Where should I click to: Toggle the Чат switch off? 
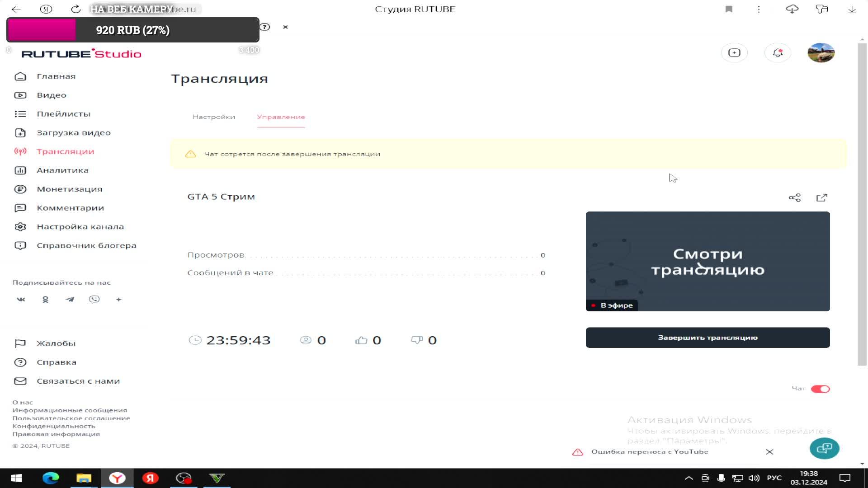(x=820, y=389)
